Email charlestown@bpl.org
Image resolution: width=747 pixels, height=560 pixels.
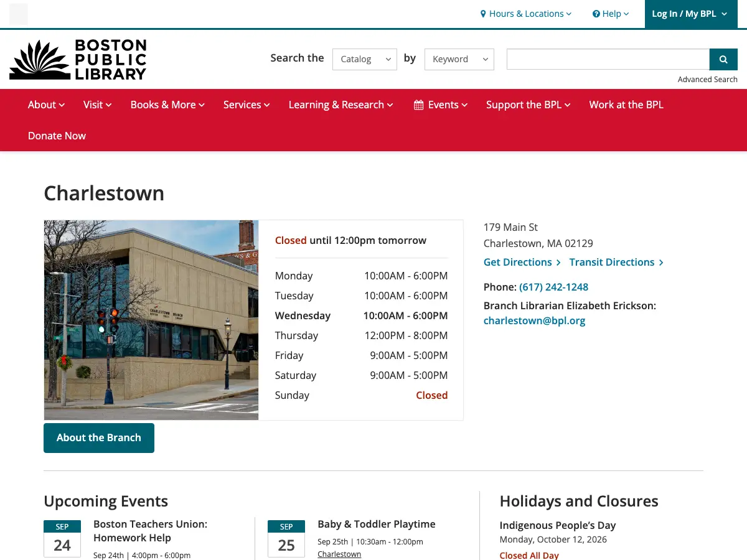click(534, 320)
